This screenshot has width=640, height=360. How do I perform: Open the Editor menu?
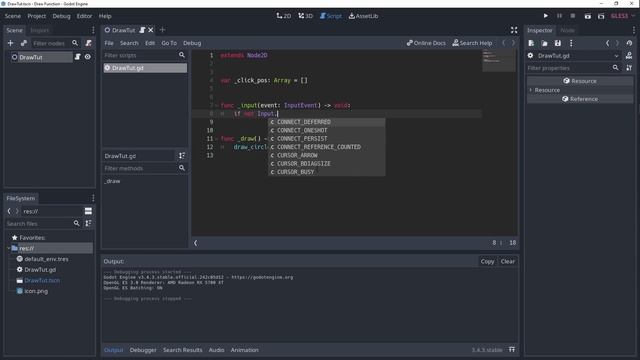tap(84, 16)
